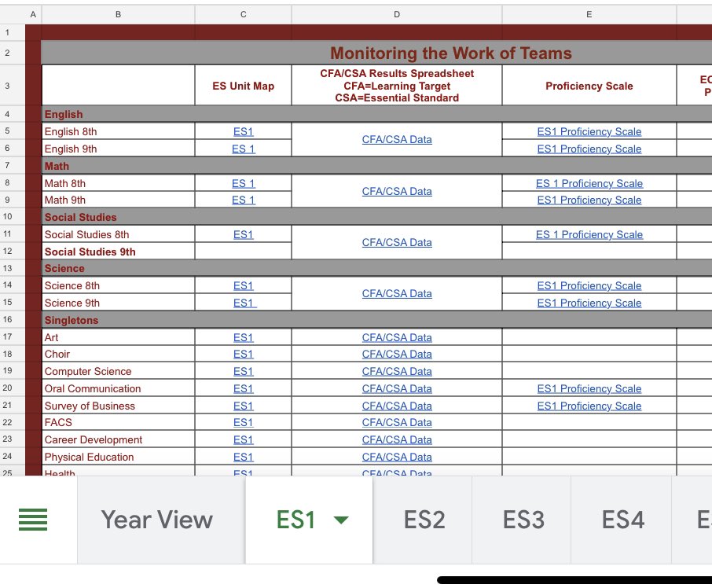Open the Science CFA/CSA Data link
Viewport: 712px width, 588px height.
tap(397, 294)
